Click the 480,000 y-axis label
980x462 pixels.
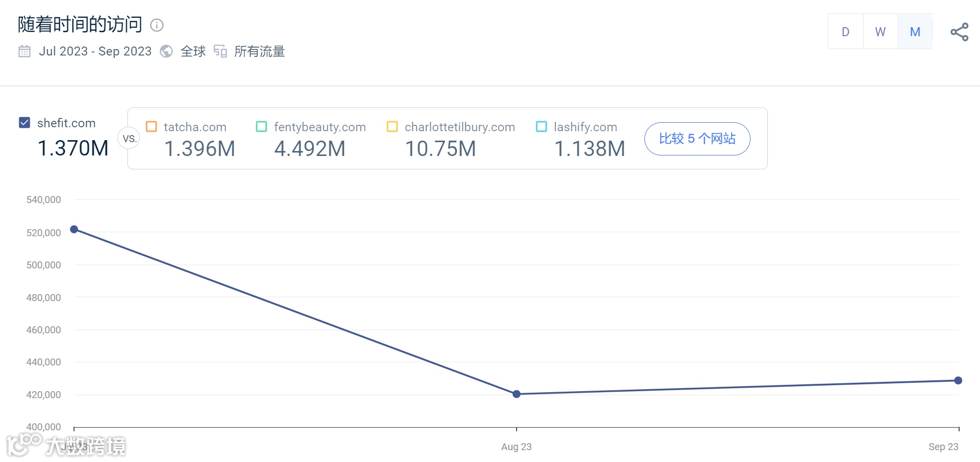click(x=44, y=298)
